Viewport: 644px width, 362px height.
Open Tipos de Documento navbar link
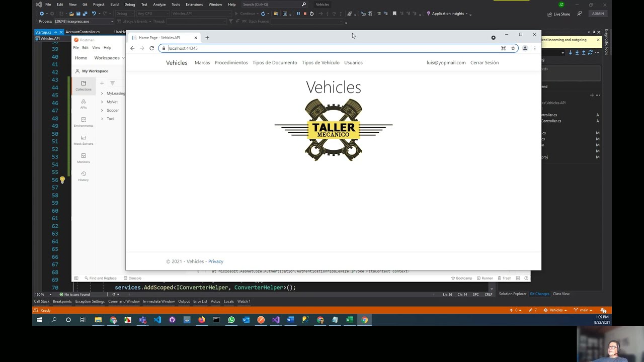click(275, 63)
